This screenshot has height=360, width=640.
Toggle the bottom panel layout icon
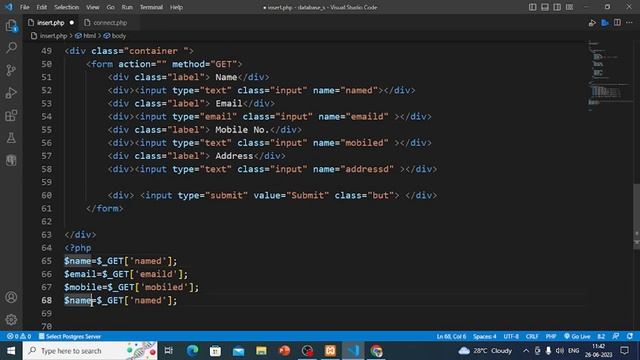(544, 7)
